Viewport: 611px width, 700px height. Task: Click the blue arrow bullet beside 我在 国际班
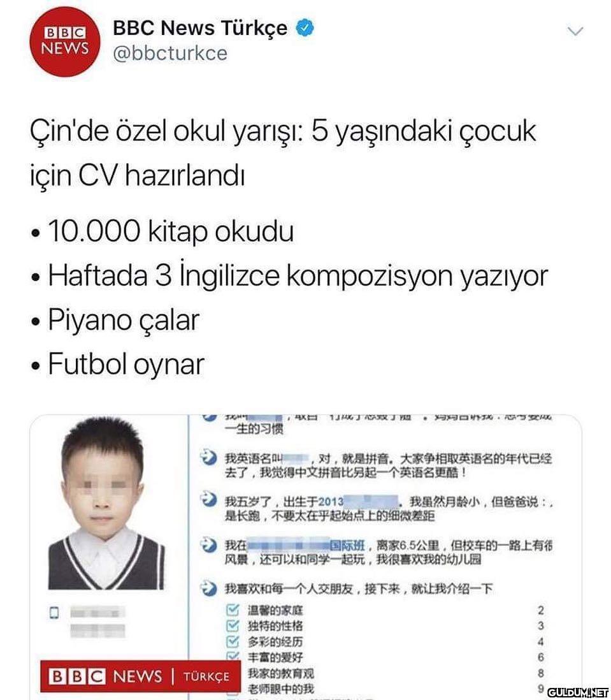click(x=208, y=544)
